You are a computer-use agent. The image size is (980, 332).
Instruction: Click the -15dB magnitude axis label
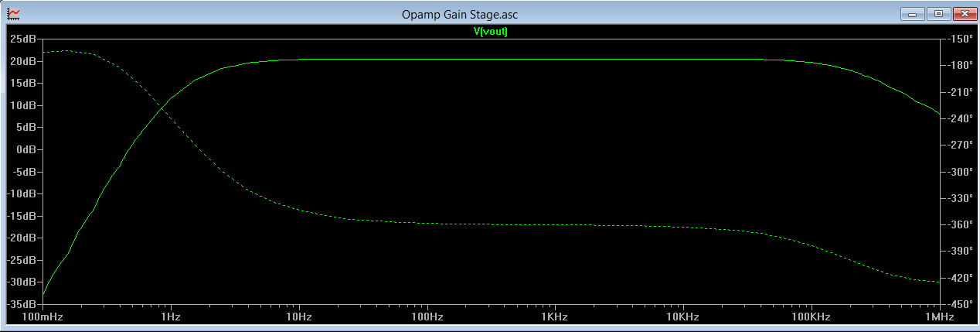click(x=21, y=216)
